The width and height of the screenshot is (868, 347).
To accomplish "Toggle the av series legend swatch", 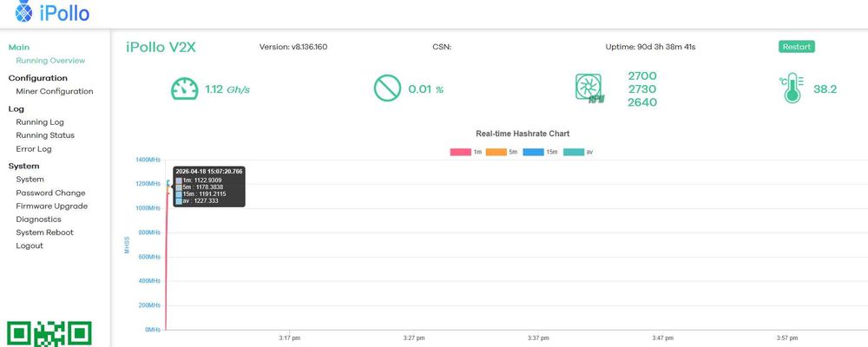I will [574, 152].
